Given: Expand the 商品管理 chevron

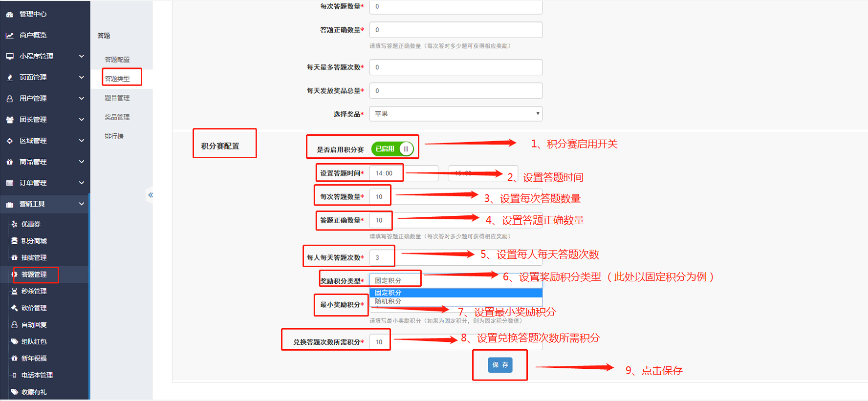Looking at the screenshot, I should click(x=82, y=161).
